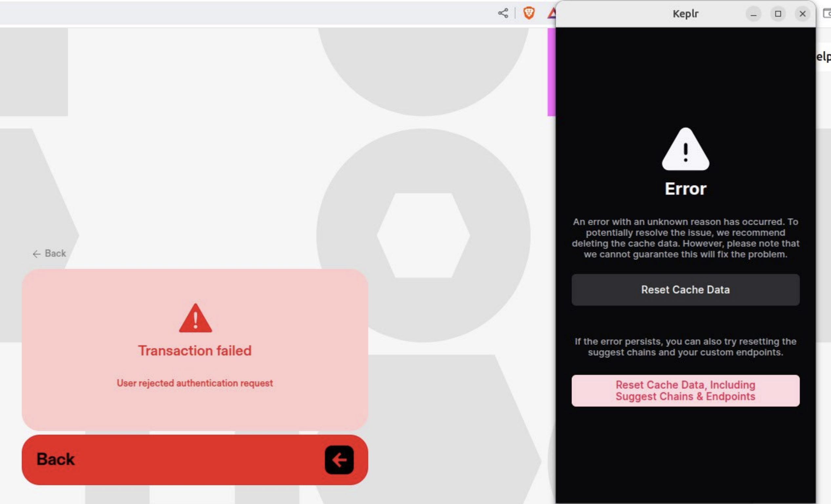Click the Brave Rewards triangle icon

[552, 13]
